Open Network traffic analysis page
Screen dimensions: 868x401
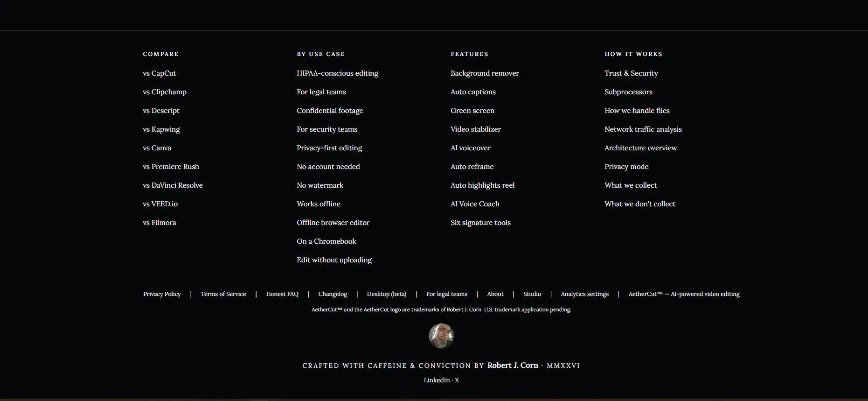point(643,129)
